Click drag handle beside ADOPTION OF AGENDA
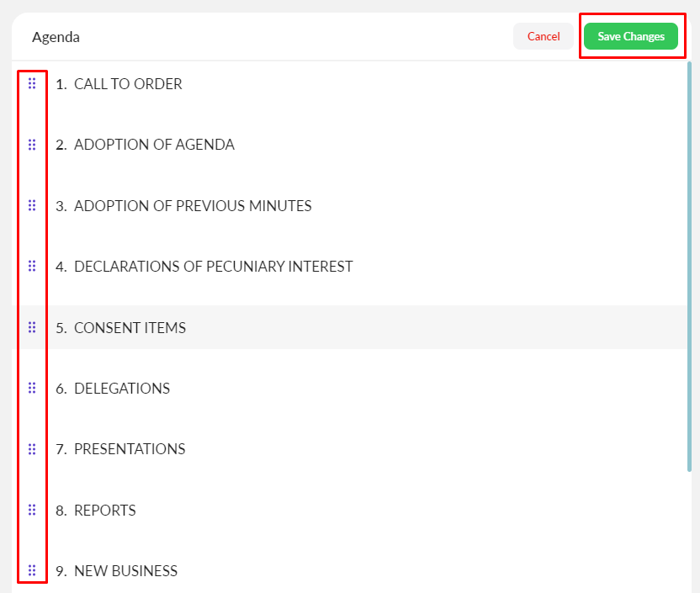Viewport: 700px width, 593px height. (x=32, y=145)
